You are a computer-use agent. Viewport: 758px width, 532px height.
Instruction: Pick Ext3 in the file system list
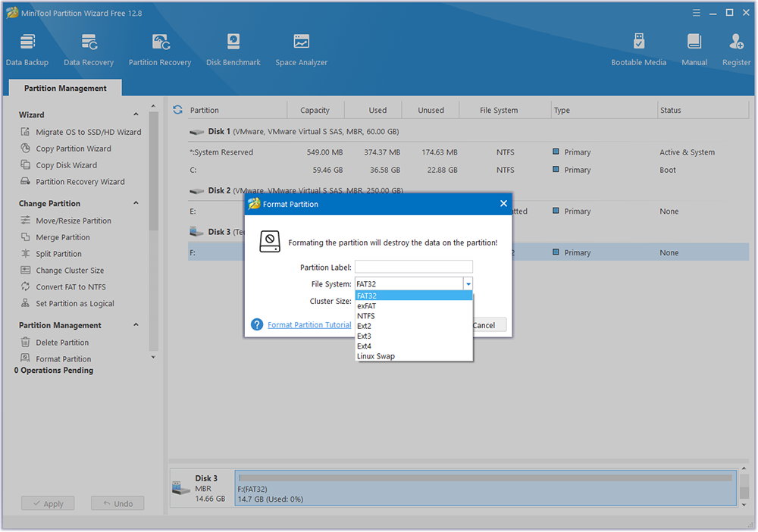414,336
